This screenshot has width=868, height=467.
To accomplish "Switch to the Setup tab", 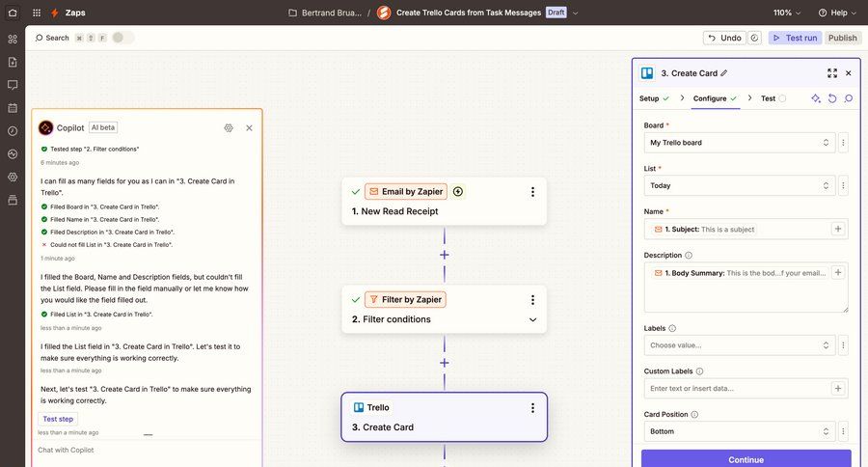I will click(x=654, y=98).
